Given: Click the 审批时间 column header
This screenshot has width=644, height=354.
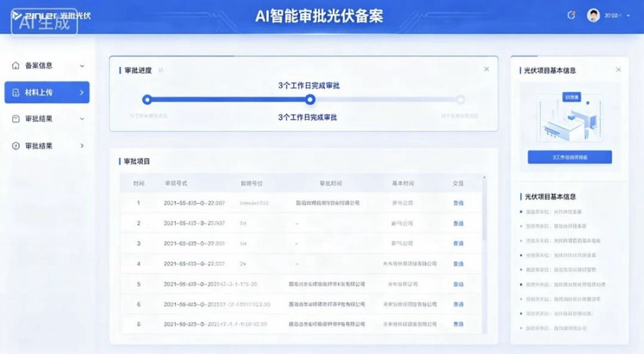Looking at the screenshot, I should 330,183.
